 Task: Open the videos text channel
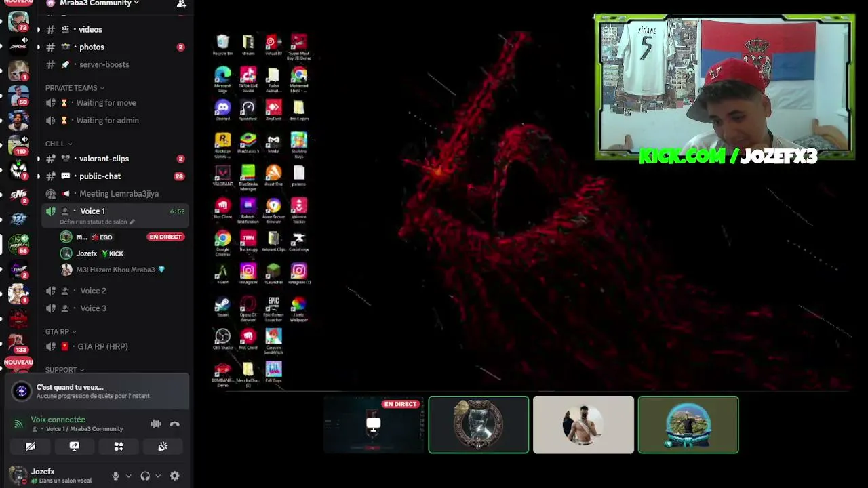(x=115, y=30)
